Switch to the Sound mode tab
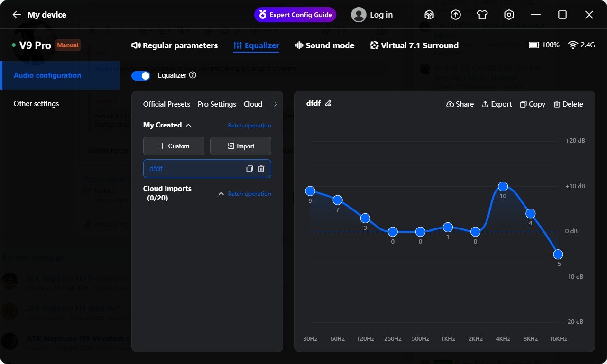This screenshot has height=364, width=607. point(325,45)
